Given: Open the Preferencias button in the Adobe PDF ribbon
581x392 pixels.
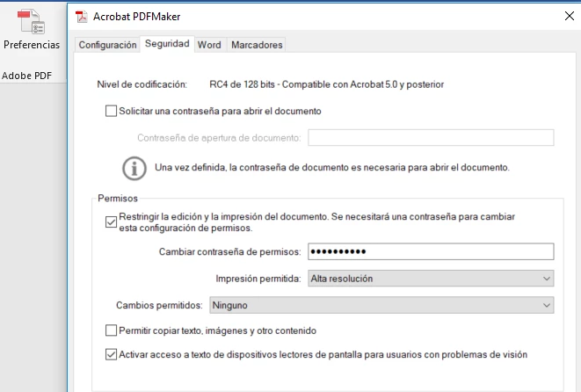Looking at the screenshot, I should 32,29.
